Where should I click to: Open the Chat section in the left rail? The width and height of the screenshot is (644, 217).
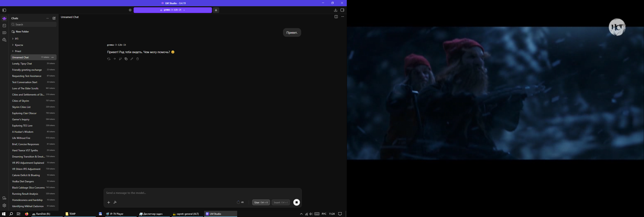4,19
